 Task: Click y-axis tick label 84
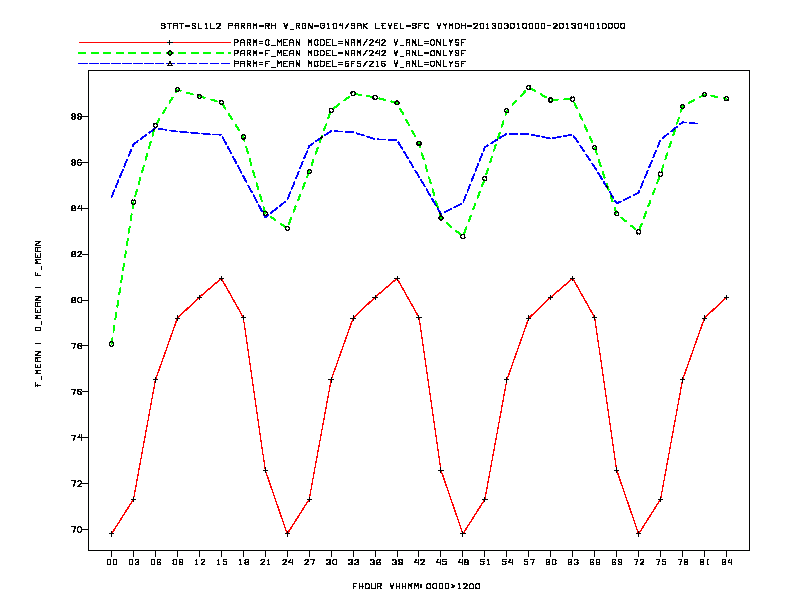pyautogui.click(x=76, y=208)
